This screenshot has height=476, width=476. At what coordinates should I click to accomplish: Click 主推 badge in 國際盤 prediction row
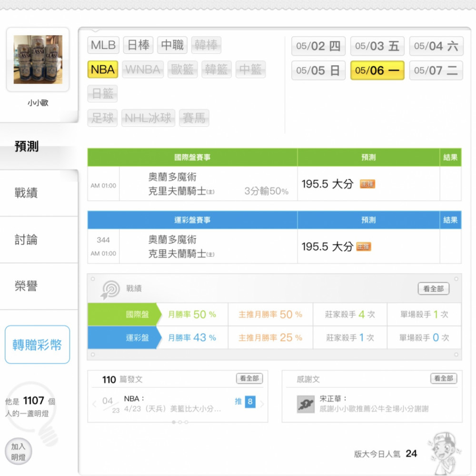click(367, 184)
